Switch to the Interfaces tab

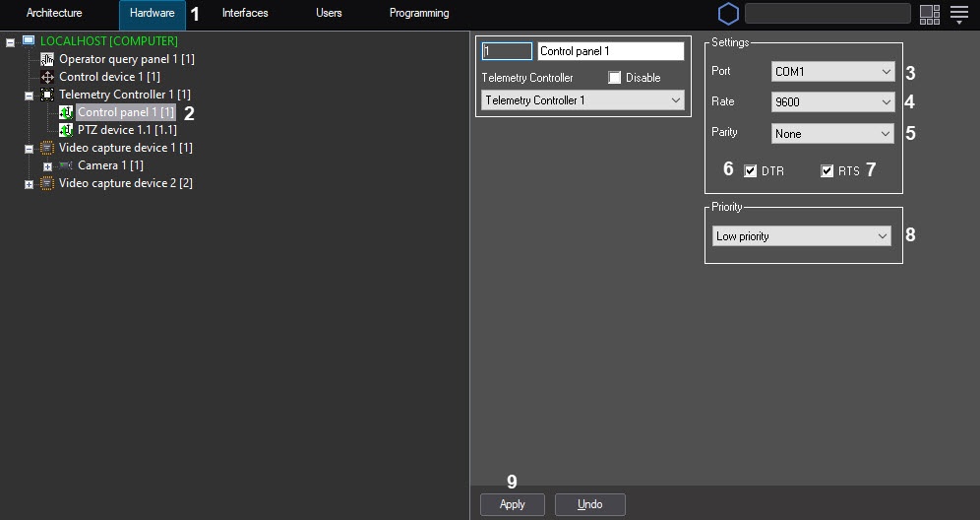click(245, 14)
